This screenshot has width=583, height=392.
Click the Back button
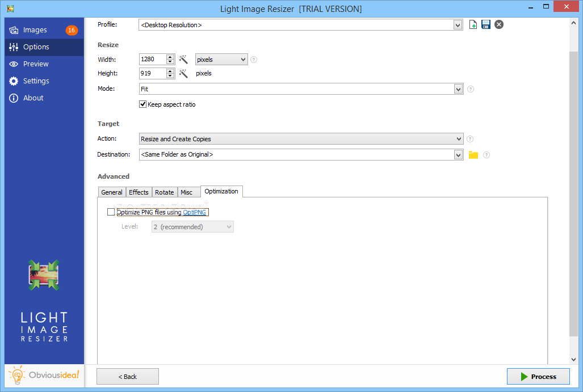(128, 376)
